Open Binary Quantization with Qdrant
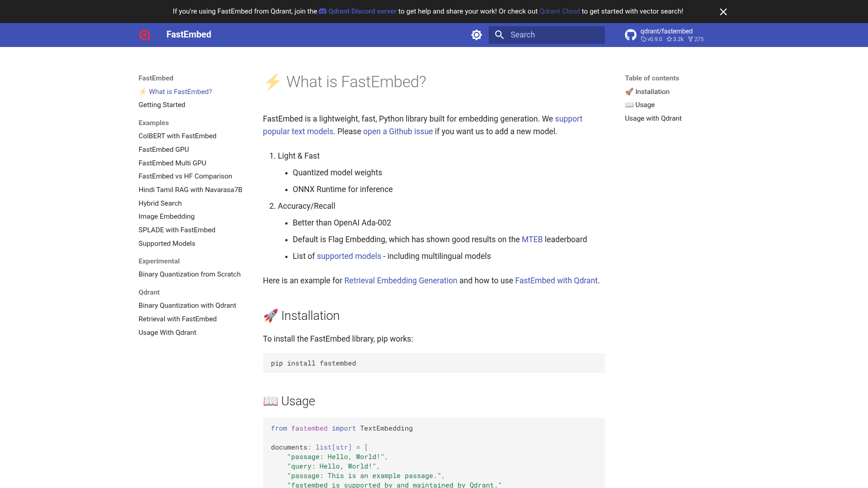868x488 pixels. click(x=187, y=305)
